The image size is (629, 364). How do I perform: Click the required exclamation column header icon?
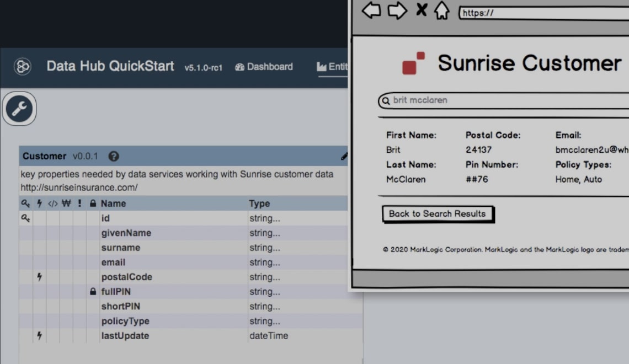[79, 204]
